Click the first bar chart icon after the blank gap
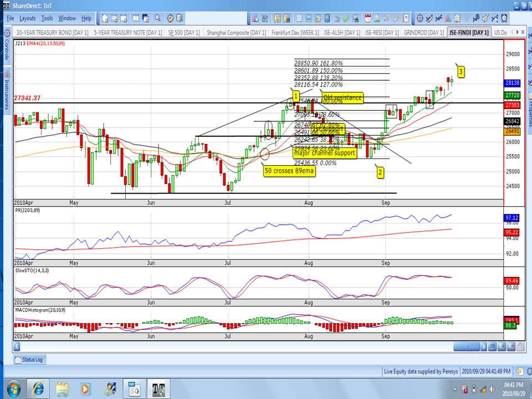The height and width of the screenshot is (399, 532). (x=255, y=18)
